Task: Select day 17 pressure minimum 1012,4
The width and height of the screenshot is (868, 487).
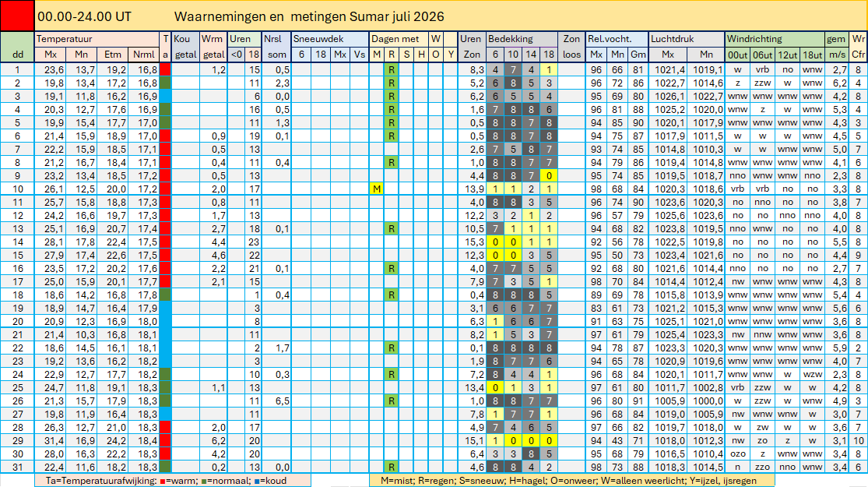Action: (x=708, y=281)
